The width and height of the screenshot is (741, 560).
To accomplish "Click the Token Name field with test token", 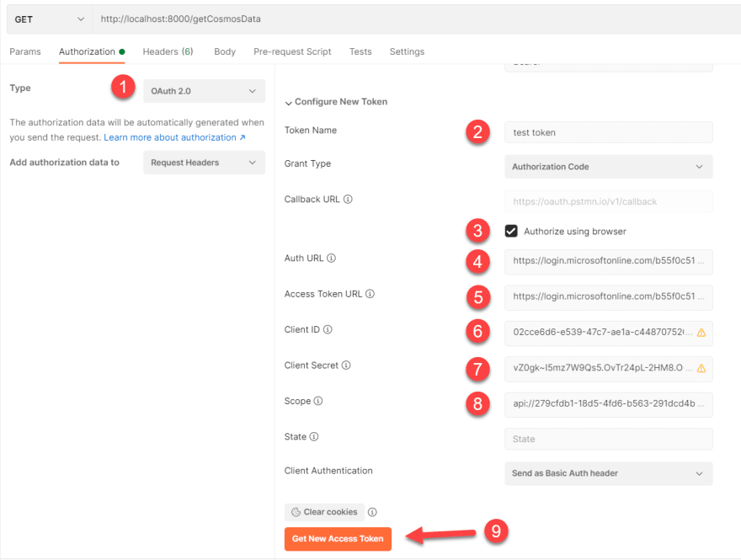I will pyautogui.click(x=608, y=132).
